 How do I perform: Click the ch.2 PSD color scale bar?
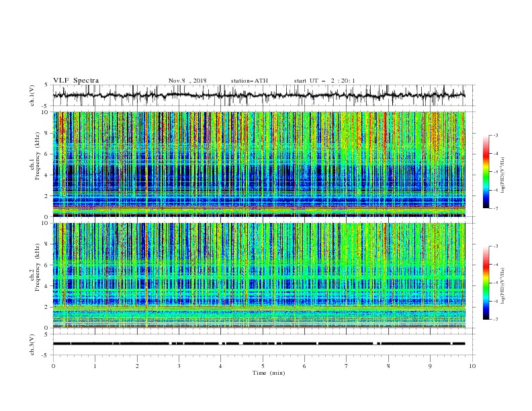[486, 283]
